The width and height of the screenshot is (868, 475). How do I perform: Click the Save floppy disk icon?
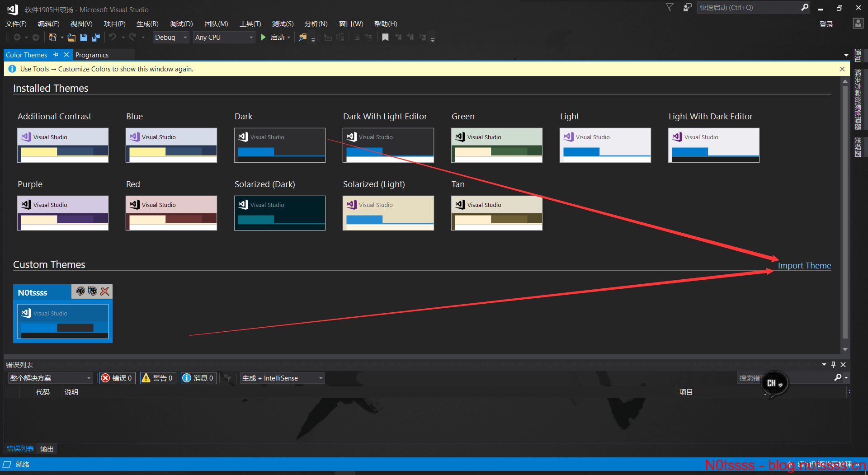tap(84, 38)
